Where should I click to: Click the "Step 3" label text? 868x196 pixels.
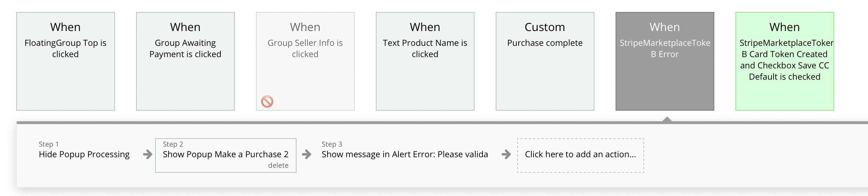pyautogui.click(x=332, y=144)
